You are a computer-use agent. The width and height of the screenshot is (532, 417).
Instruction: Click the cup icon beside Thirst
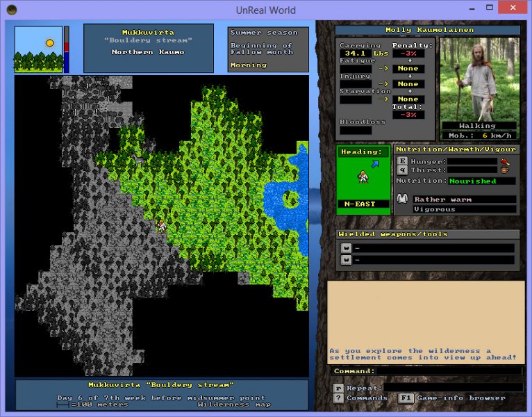pos(505,170)
